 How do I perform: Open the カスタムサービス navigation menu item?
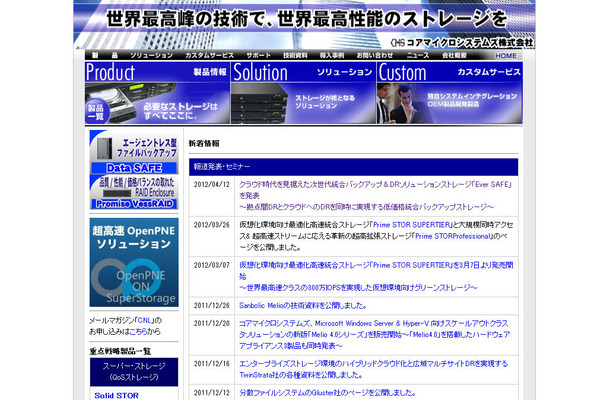pos(210,56)
